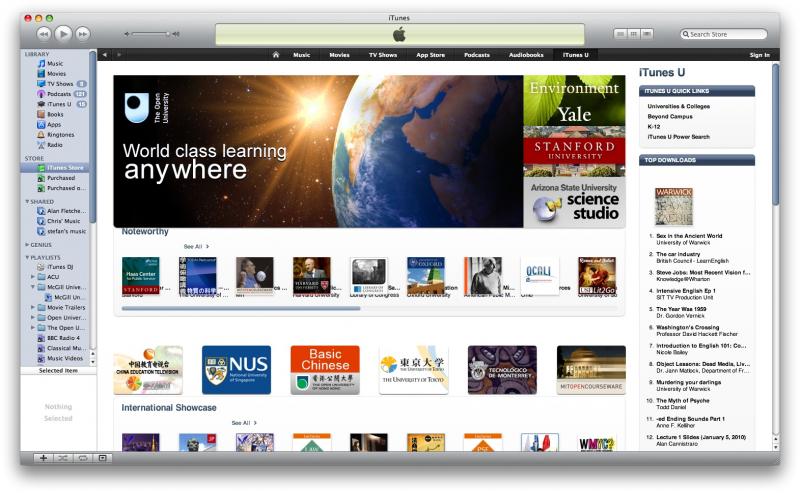Click the store Home icon
The width and height of the screenshot is (800, 493).
pyautogui.click(x=276, y=55)
